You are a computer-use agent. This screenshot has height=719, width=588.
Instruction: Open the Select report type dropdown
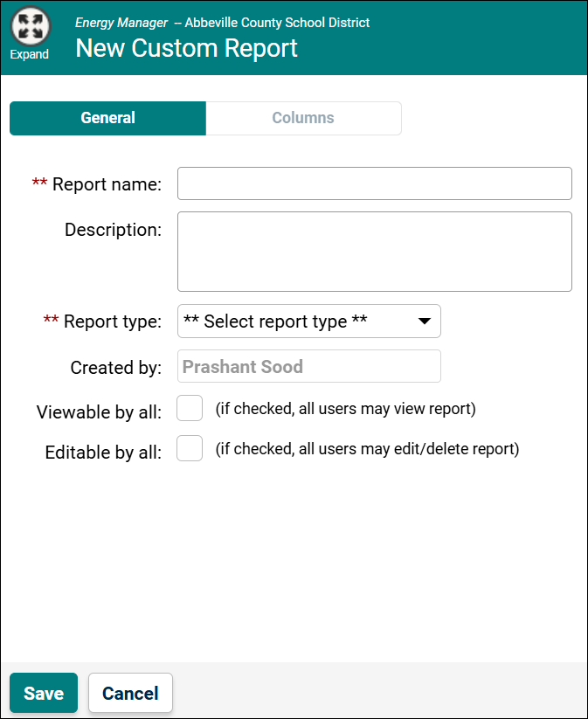point(297,321)
